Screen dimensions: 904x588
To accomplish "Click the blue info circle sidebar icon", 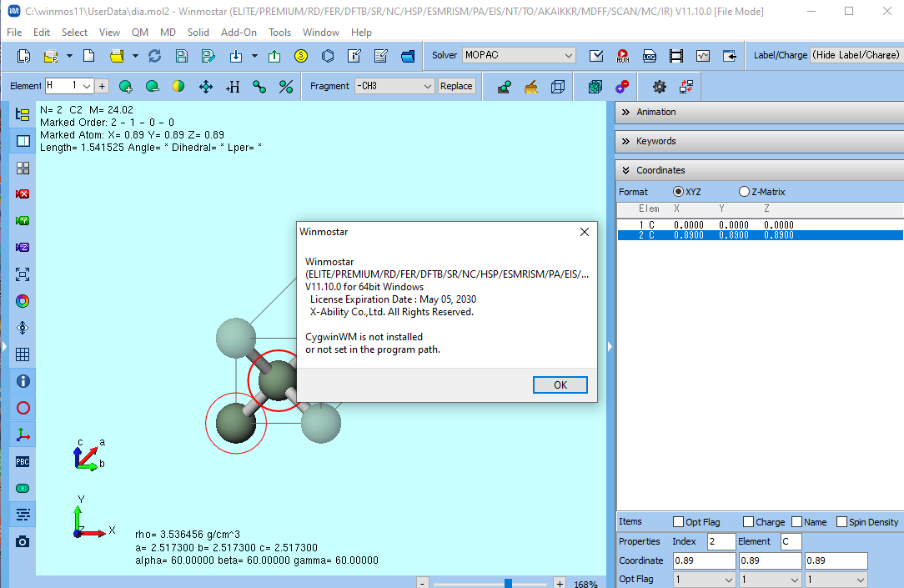I will pyautogui.click(x=23, y=381).
